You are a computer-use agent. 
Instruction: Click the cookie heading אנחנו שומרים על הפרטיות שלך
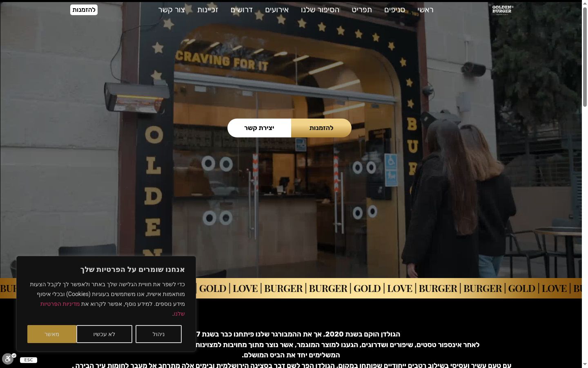point(133,269)
